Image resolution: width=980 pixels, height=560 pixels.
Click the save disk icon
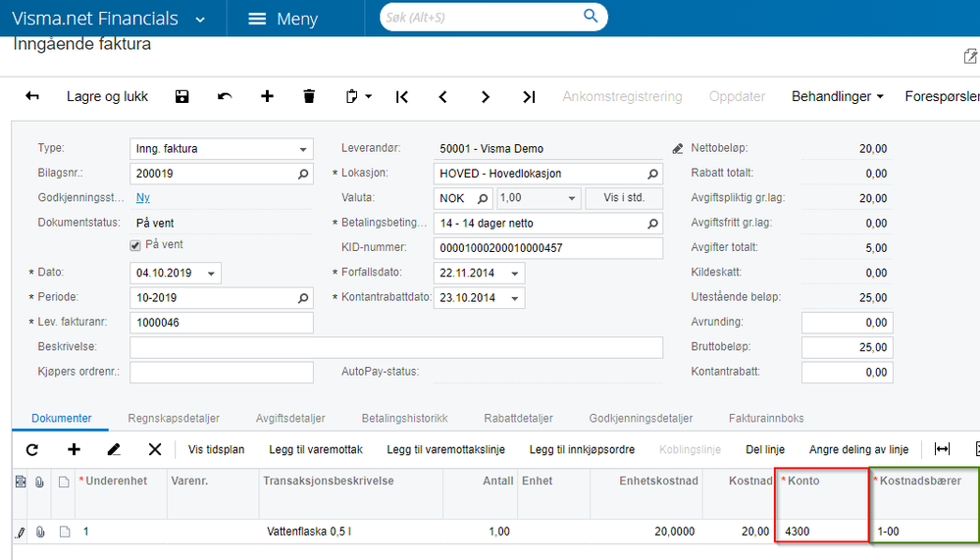pyautogui.click(x=181, y=96)
